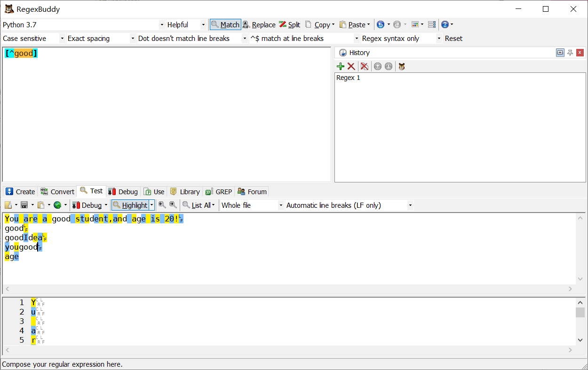Switch to the Debug tab
The image size is (588, 370).
click(123, 191)
